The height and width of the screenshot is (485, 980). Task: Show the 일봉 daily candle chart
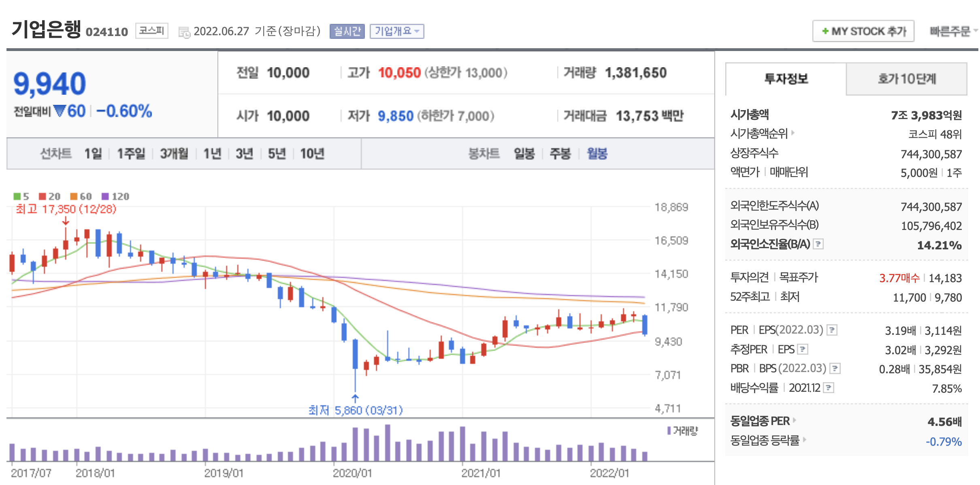coord(524,154)
